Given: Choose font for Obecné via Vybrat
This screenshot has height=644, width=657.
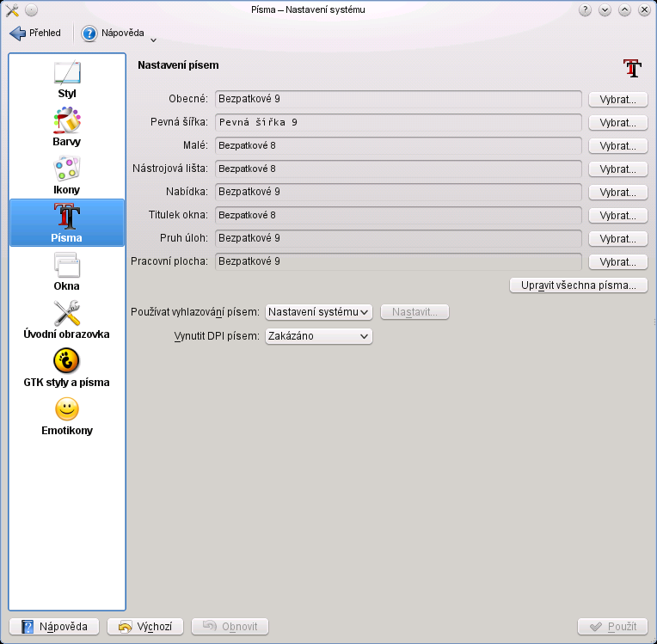Looking at the screenshot, I should point(618,99).
